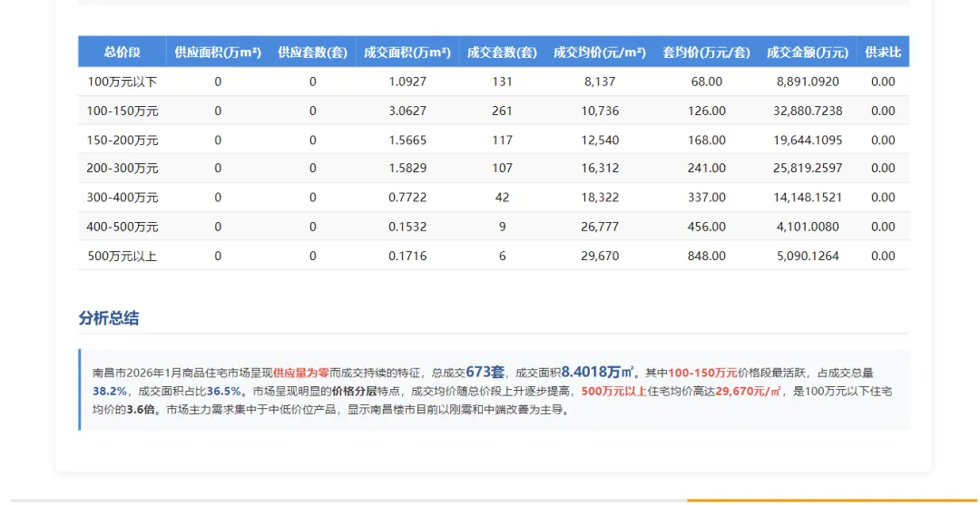Click the 107 units sold cell

tap(502, 169)
